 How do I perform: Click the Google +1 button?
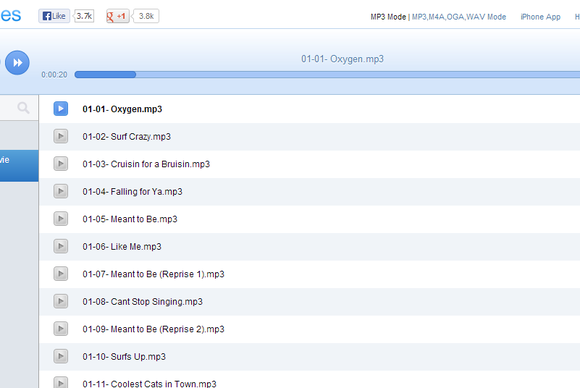[x=118, y=16]
